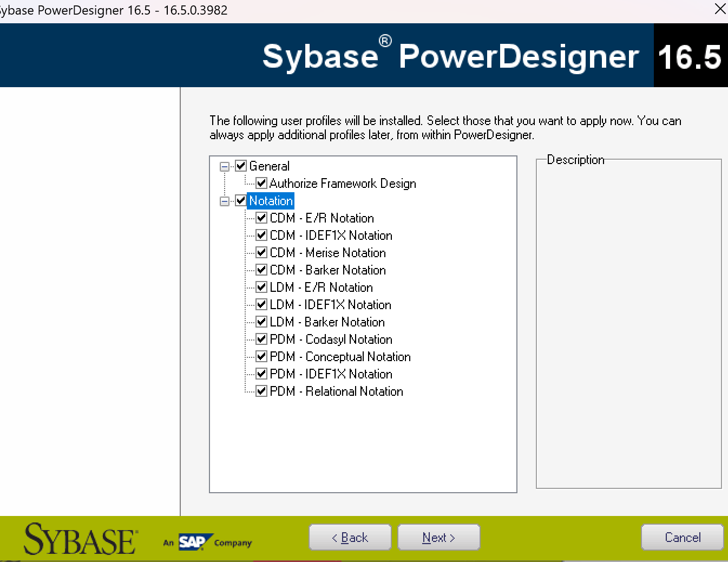Select the Notation tree label
Image resolution: width=728 pixels, height=562 pixels.
pos(271,201)
